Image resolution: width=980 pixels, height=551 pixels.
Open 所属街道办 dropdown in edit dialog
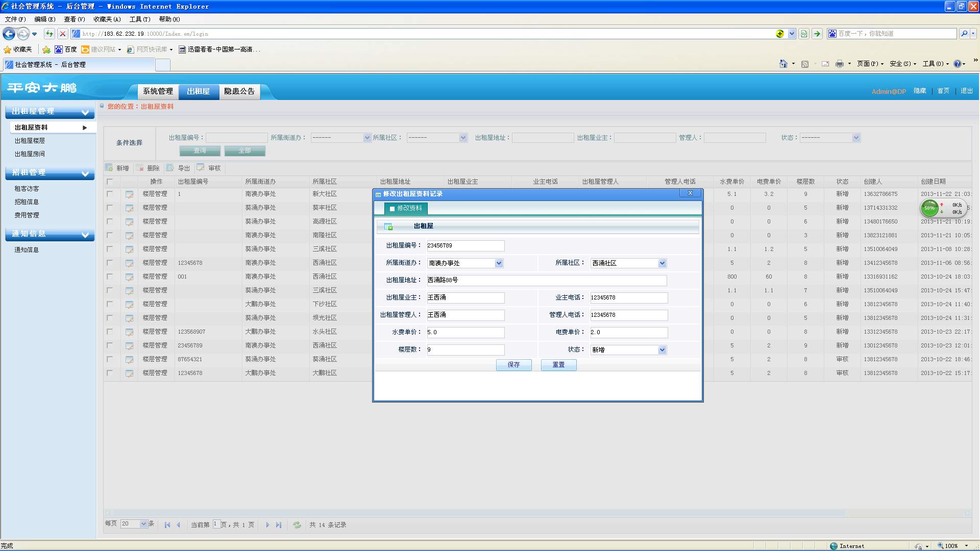point(465,263)
